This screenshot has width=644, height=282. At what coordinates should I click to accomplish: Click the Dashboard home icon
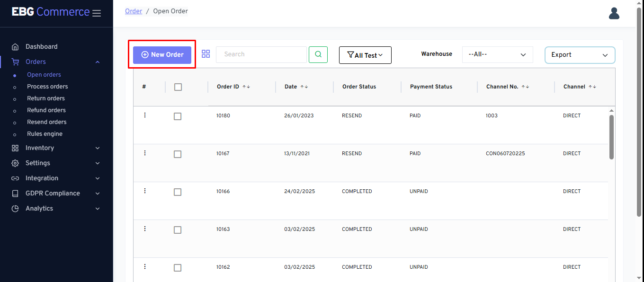(x=15, y=47)
